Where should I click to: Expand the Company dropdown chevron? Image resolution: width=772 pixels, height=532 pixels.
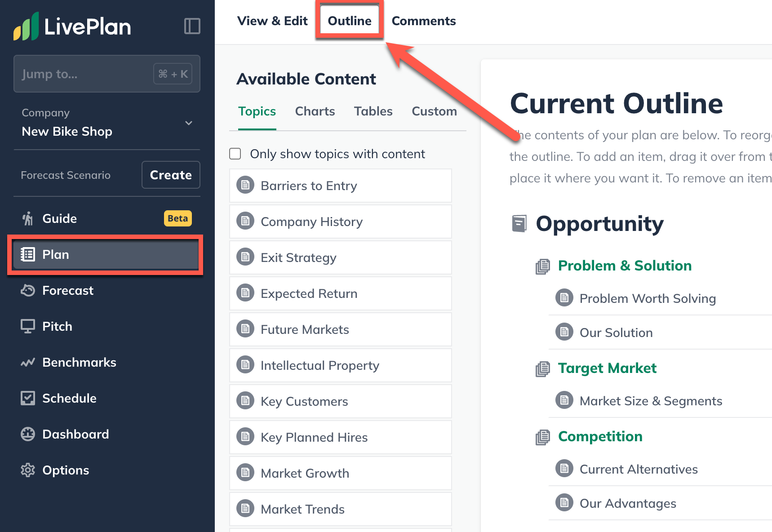pos(189,123)
